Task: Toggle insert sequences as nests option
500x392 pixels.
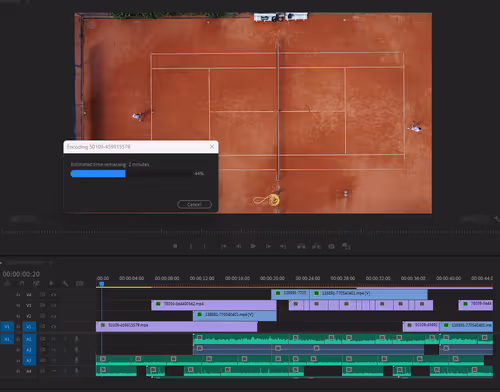Action: tap(7, 284)
